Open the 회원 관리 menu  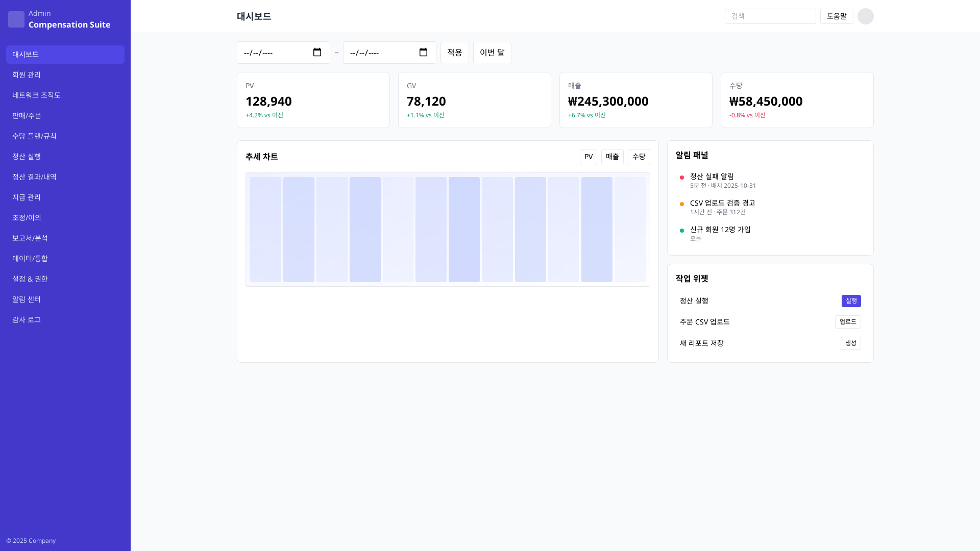point(65,74)
